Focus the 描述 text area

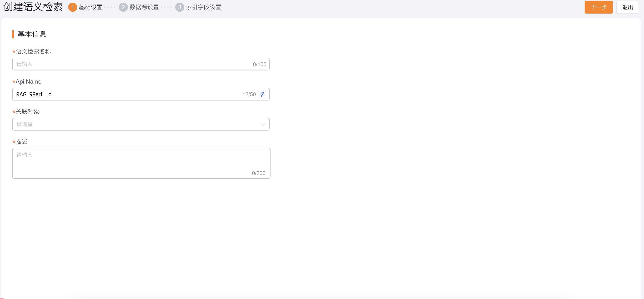click(141, 163)
